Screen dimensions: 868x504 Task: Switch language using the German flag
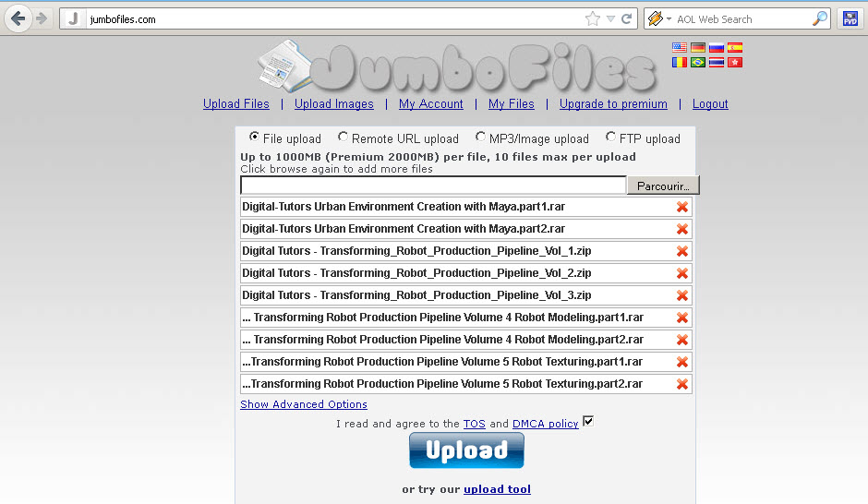coord(697,48)
